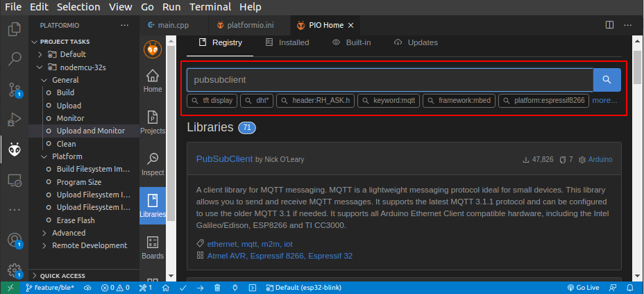Open the Run and Debug view
The image size is (644, 294).
[15, 120]
